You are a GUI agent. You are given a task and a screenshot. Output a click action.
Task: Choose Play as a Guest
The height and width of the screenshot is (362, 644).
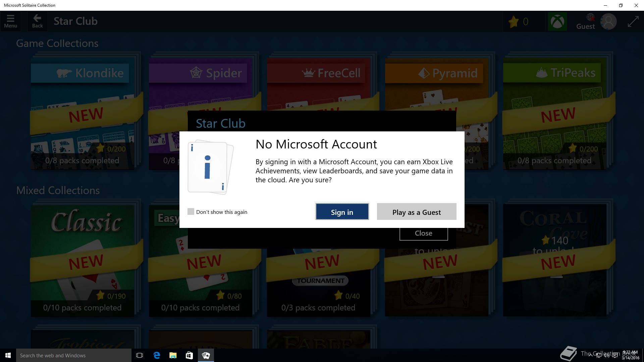click(417, 212)
